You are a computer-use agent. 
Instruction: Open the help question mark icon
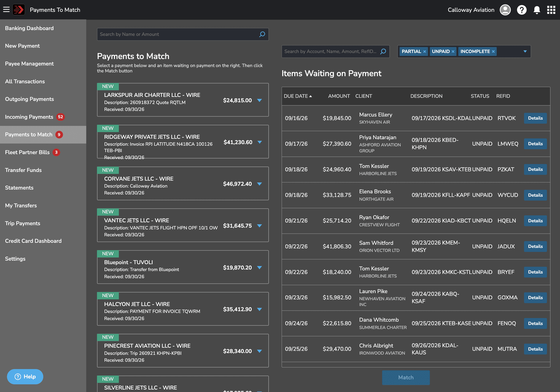(x=521, y=10)
